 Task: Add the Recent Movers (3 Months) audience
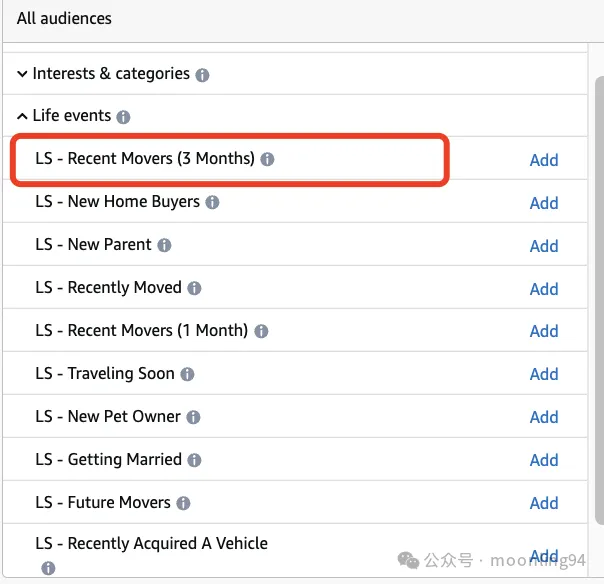[544, 160]
